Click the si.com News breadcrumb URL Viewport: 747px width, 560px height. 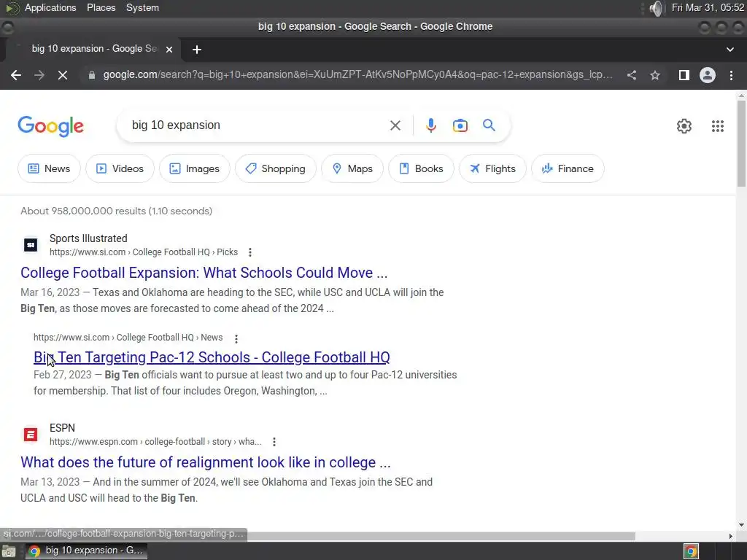[128, 338]
